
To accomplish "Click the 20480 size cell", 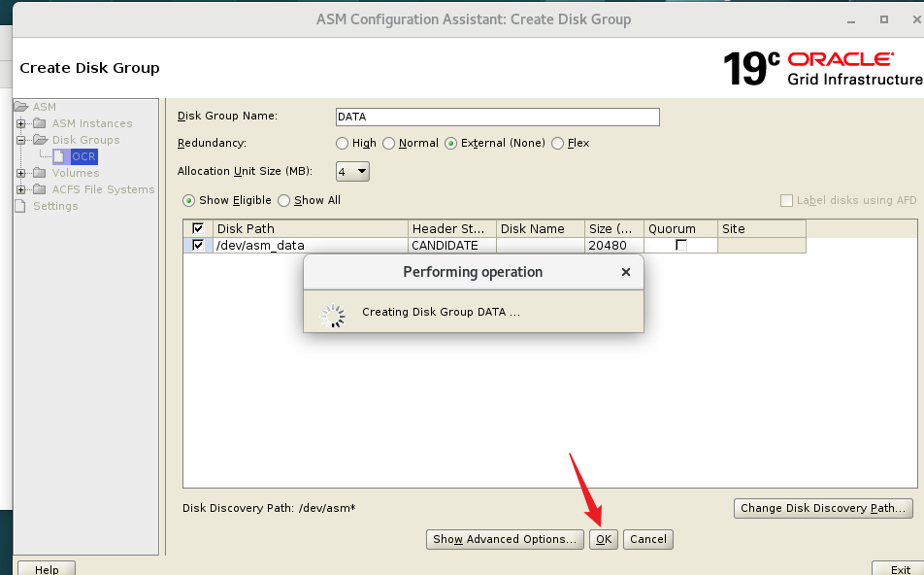I will pos(614,246).
